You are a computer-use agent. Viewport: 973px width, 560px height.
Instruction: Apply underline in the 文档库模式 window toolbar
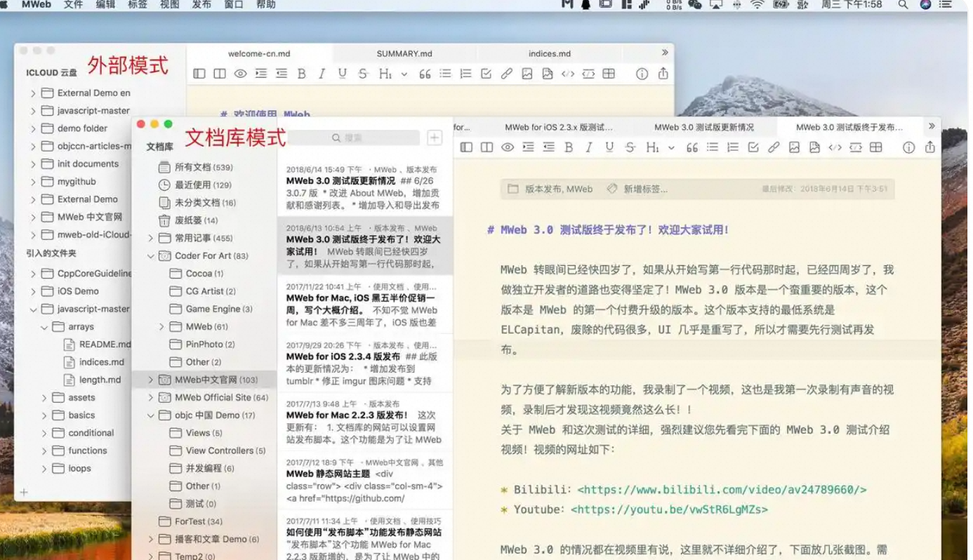pyautogui.click(x=609, y=147)
